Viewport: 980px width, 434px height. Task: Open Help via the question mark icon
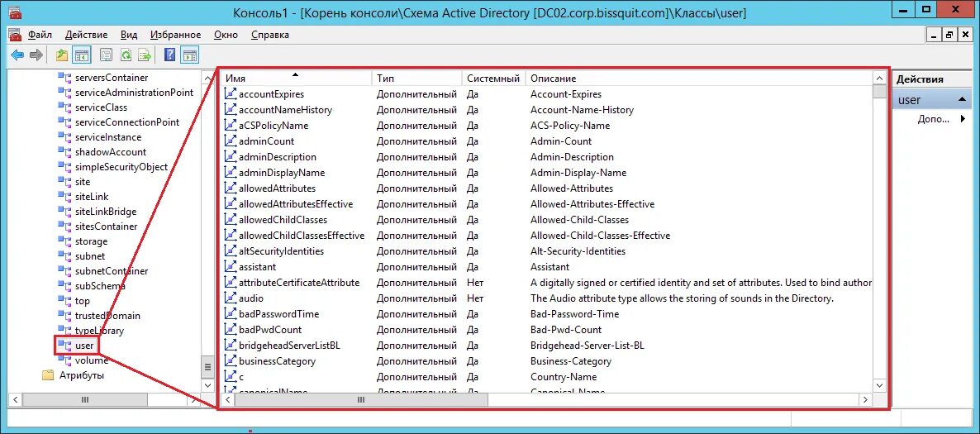[169, 55]
